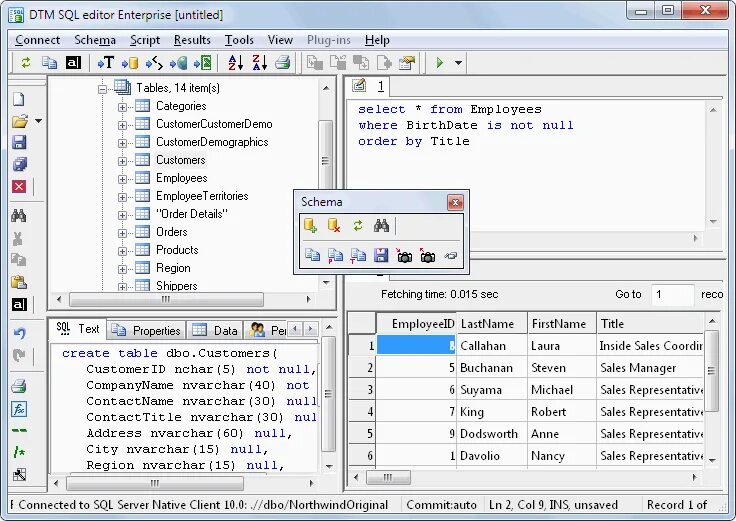Open dropdown arrow beside Open folder icon
736x521 pixels.
point(38,121)
